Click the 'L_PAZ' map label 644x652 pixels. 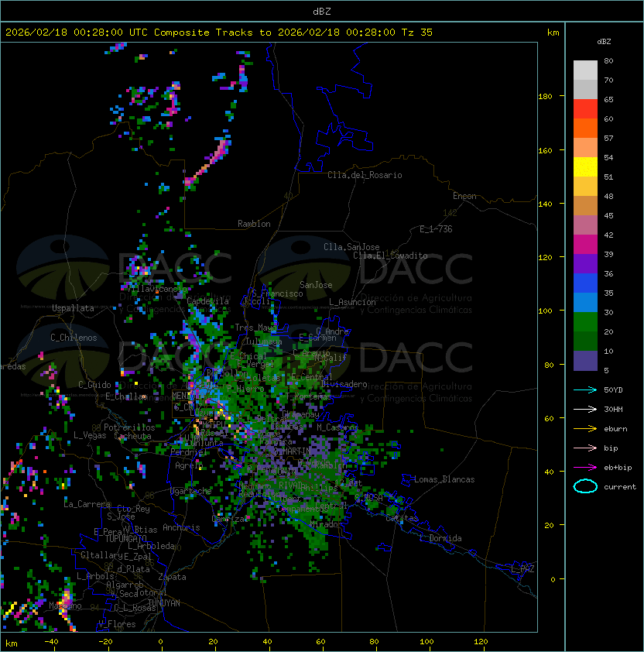(x=522, y=569)
